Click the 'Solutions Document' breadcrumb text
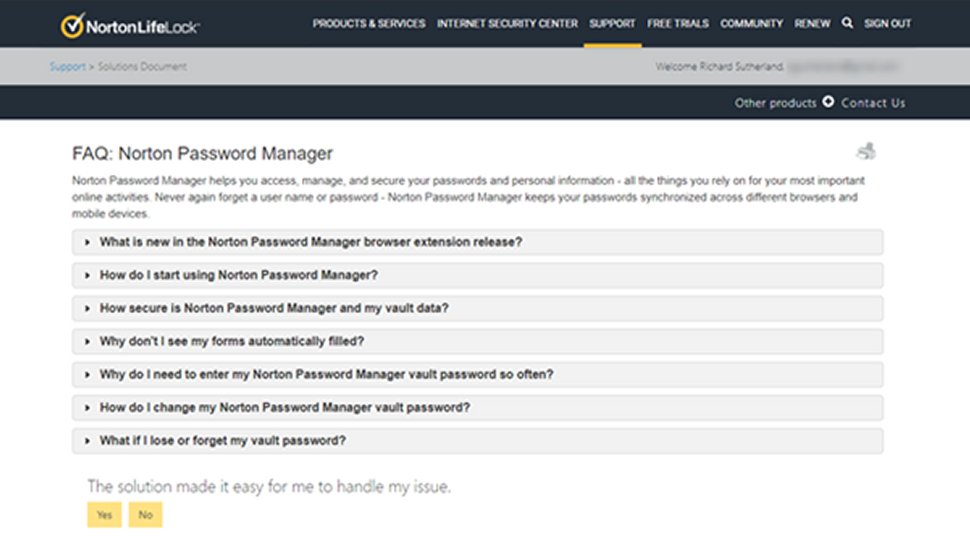The height and width of the screenshot is (545, 970). [x=142, y=66]
